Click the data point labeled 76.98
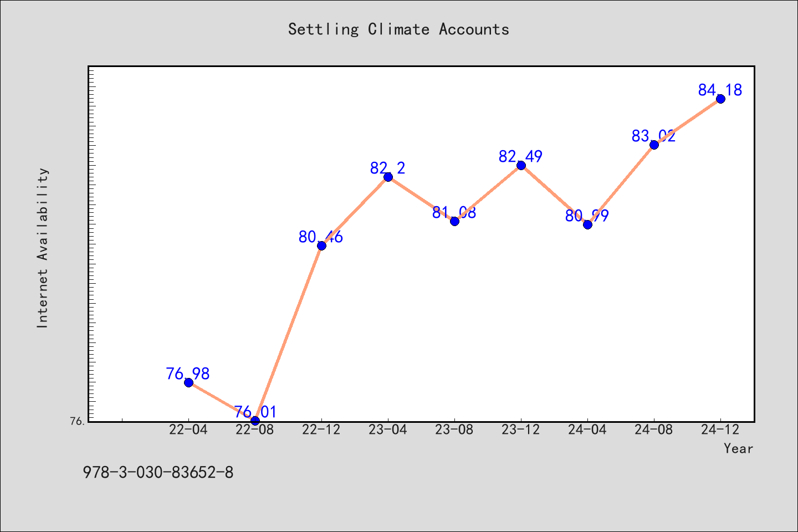This screenshot has height=532, width=798. click(x=188, y=382)
